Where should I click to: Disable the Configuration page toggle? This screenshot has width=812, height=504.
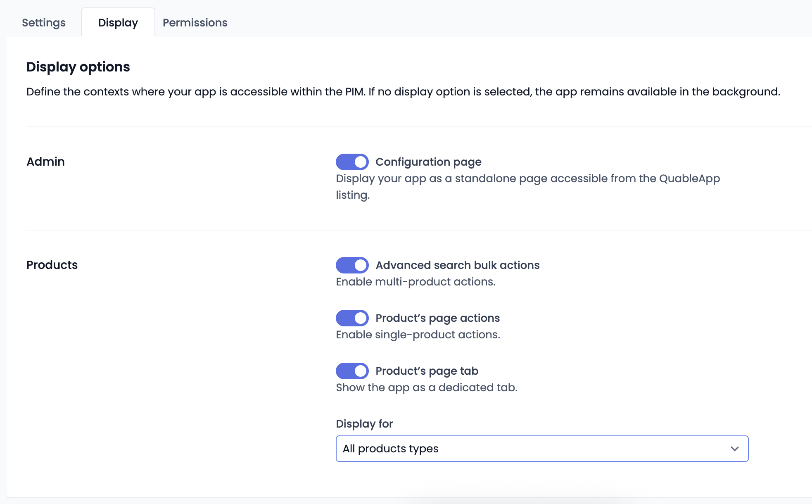tap(352, 162)
